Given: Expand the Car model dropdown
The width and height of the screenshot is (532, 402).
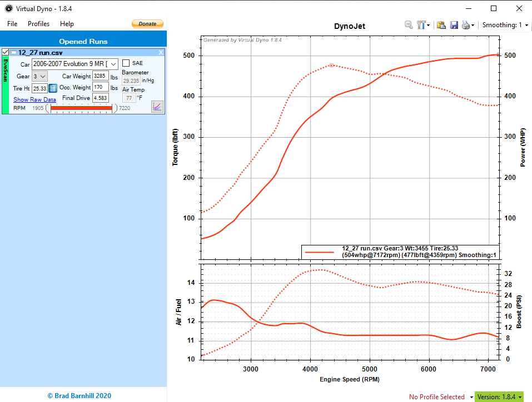Looking at the screenshot, I should [114, 64].
